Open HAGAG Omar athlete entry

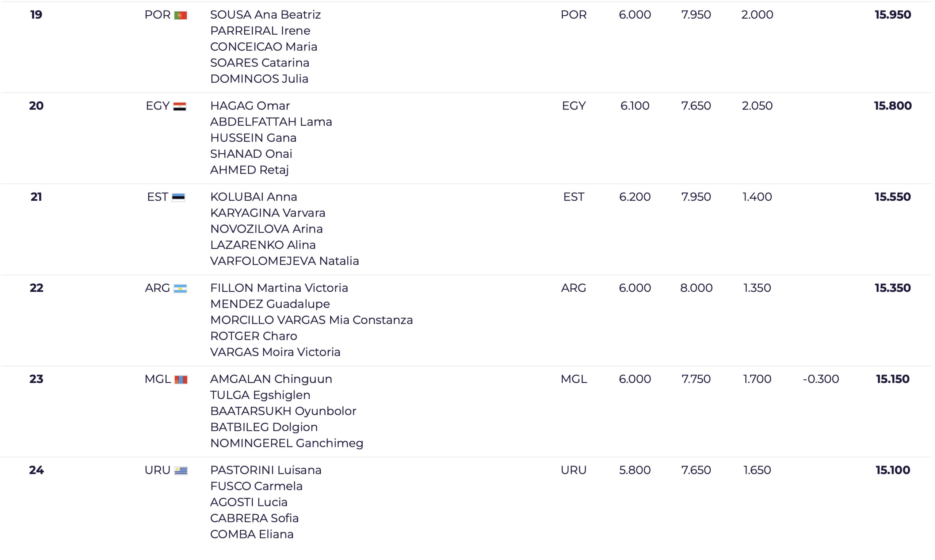250,106
